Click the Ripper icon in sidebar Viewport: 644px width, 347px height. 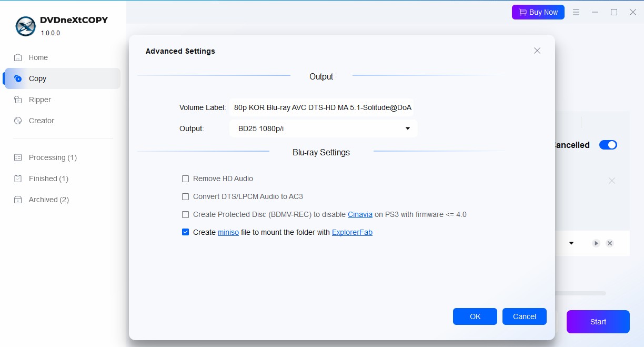[18, 100]
